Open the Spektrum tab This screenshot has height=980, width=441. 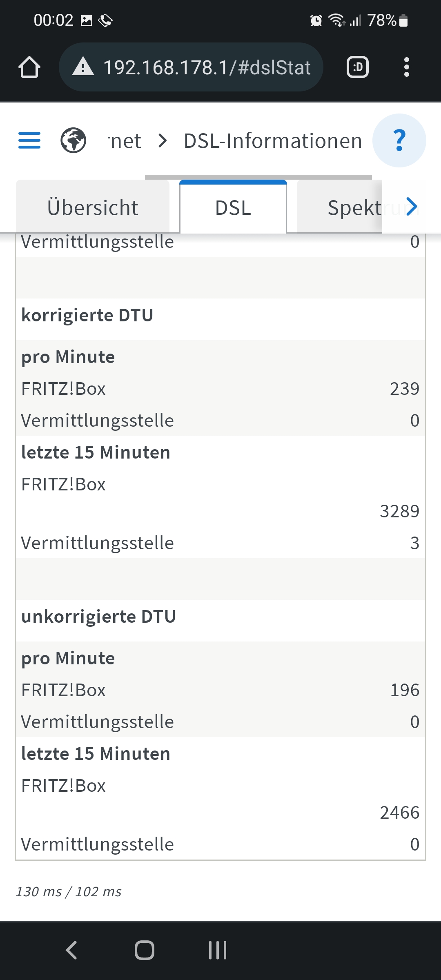pos(347,207)
